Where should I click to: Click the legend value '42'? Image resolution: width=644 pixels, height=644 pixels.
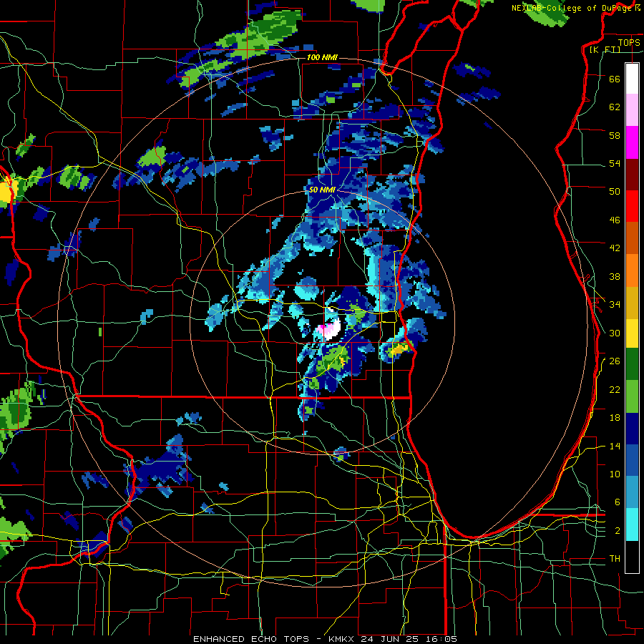point(615,248)
